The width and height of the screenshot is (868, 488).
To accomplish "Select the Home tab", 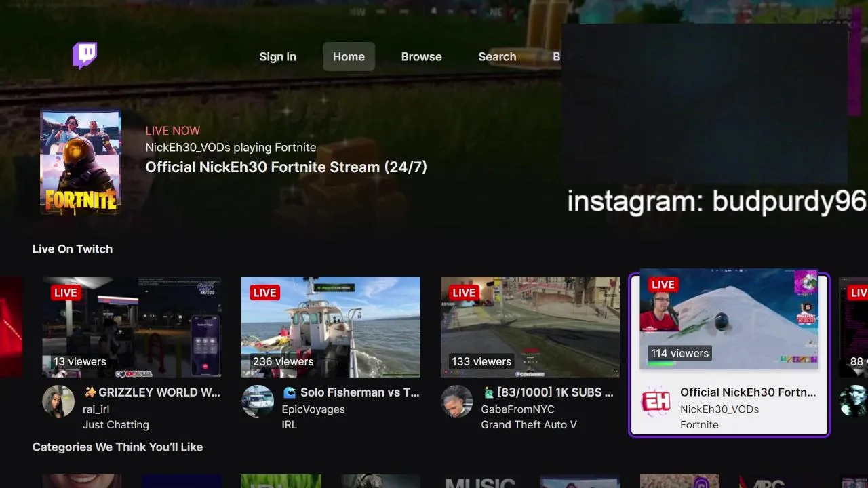I will point(349,57).
